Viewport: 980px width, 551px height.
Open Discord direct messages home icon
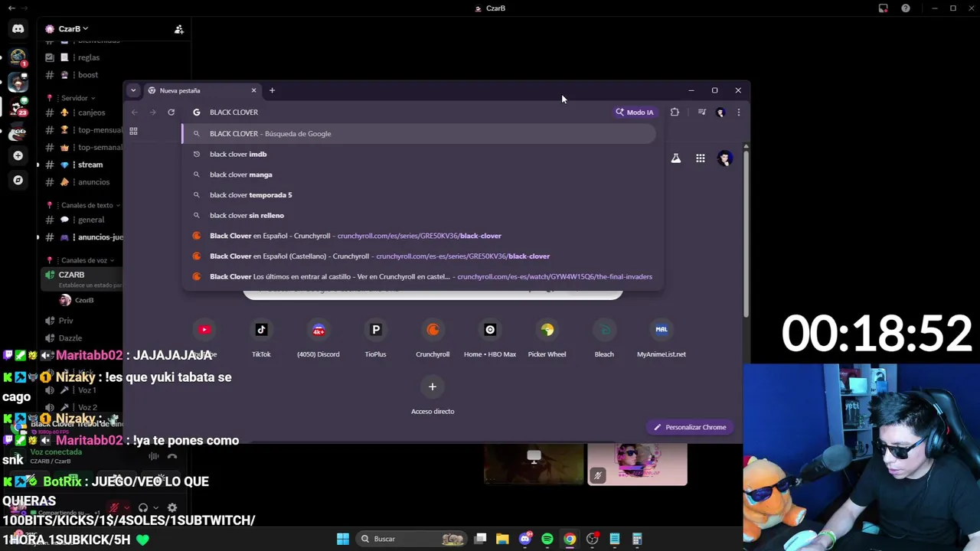[x=18, y=29]
